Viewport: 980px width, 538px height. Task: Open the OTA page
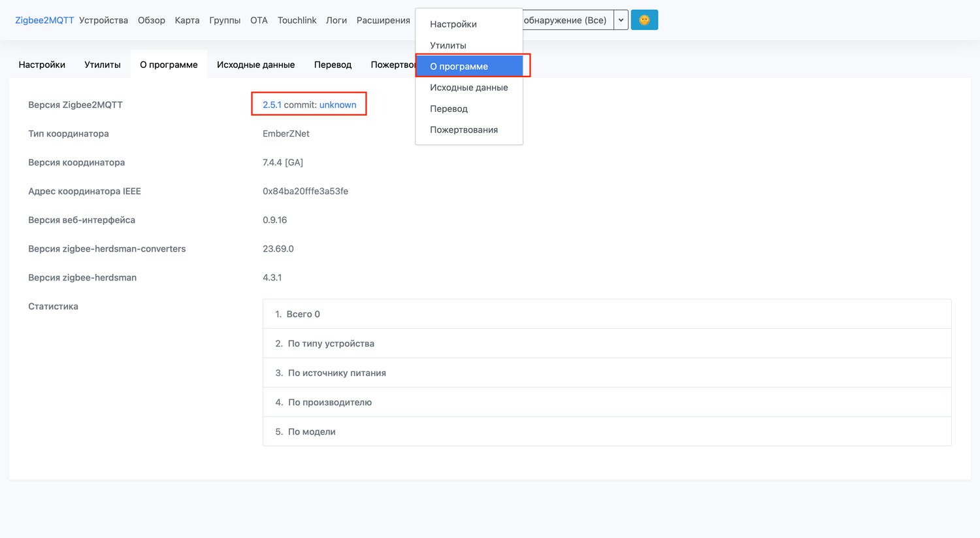[x=259, y=20]
